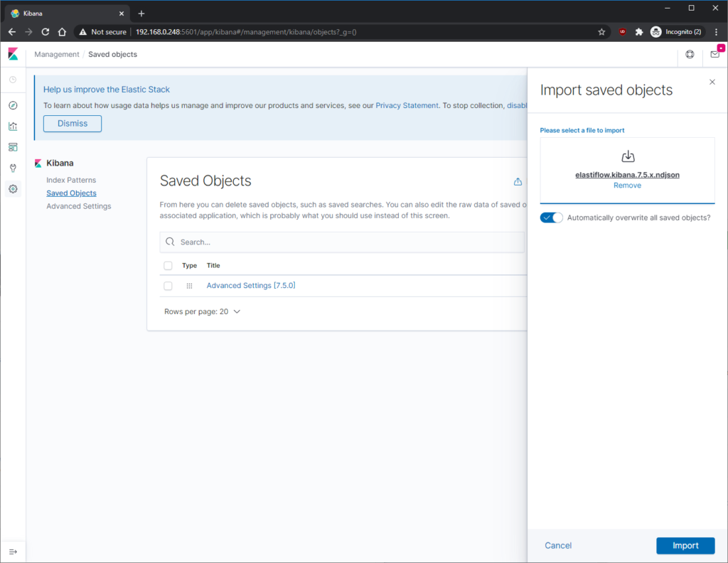Open a new browser tab
This screenshot has height=563, width=728.
pos(141,14)
